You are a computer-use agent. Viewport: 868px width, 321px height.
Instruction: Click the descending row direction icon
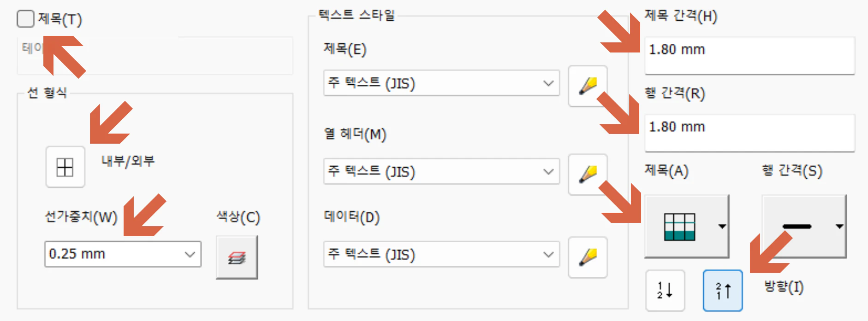(665, 290)
